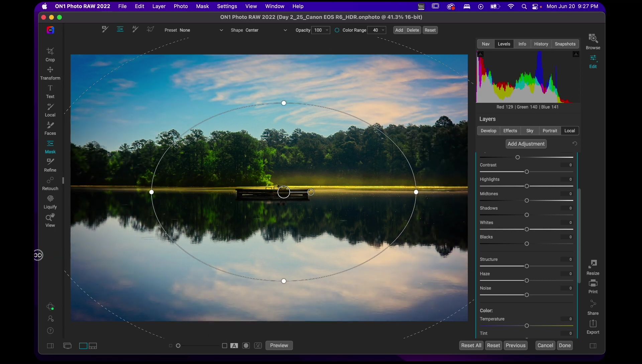Viewport: 642px width, 364px height.
Task: Choose the AI quick mask brush
Action: [135, 29]
